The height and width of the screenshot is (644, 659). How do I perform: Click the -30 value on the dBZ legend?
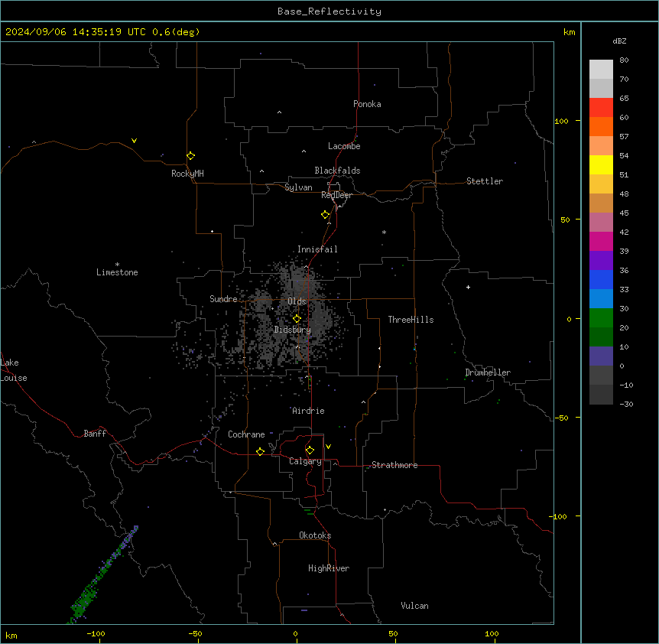point(626,404)
